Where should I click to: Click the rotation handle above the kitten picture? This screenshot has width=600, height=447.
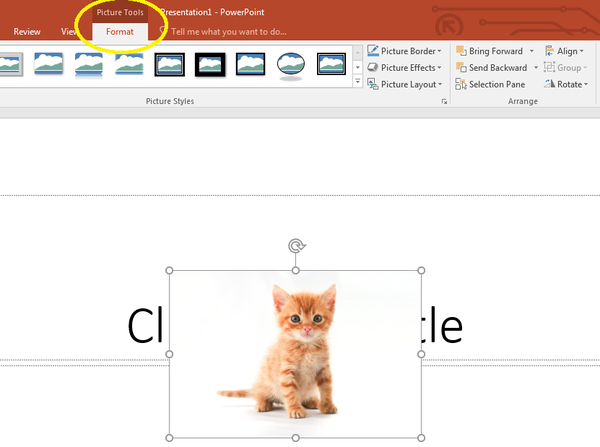(296, 246)
